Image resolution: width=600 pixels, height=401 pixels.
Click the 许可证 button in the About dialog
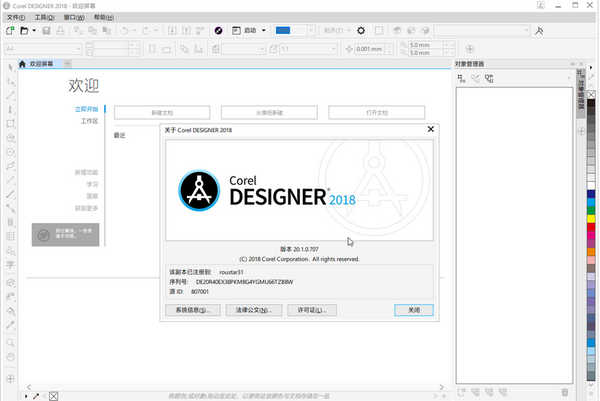[x=312, y=310]
